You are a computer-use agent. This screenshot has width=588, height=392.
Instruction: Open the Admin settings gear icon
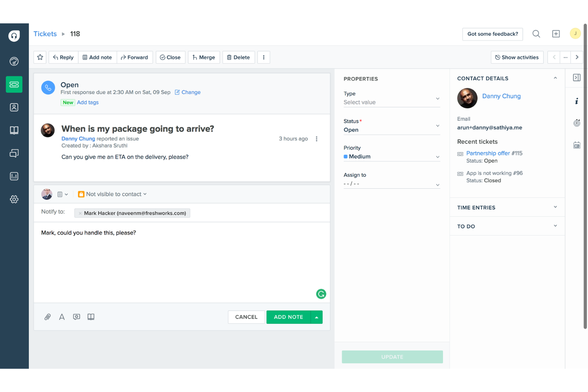[x=14, y=199]
